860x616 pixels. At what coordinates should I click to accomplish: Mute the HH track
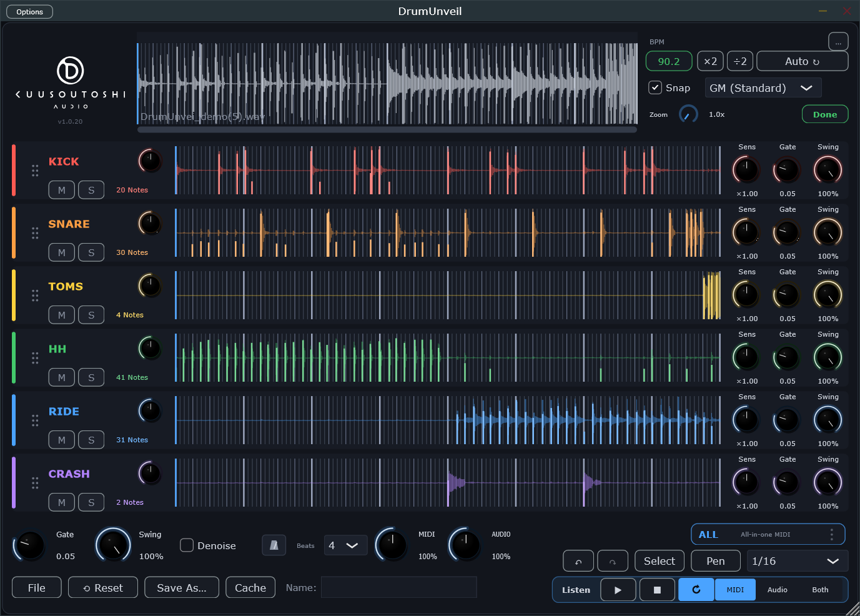pos(62,377)
